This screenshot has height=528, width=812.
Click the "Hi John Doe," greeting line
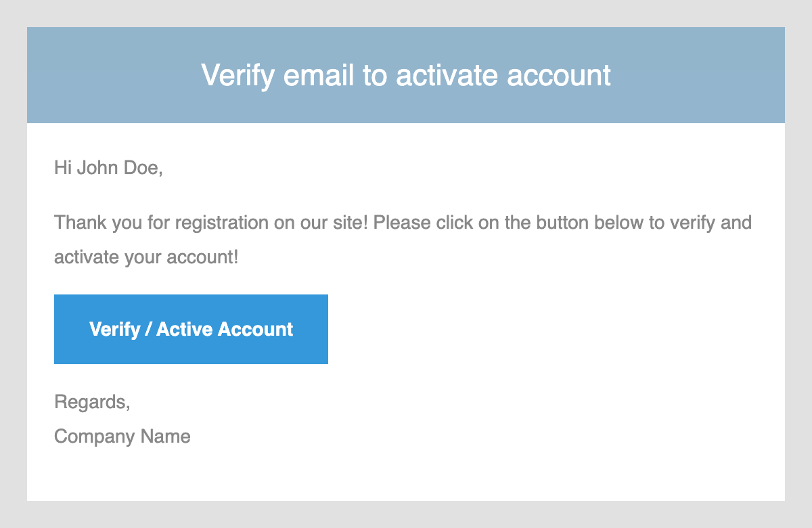coord(108,168)
